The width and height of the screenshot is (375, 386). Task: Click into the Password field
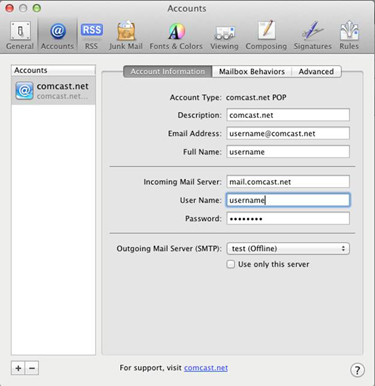pyautogui.click(x=288, y=218)
